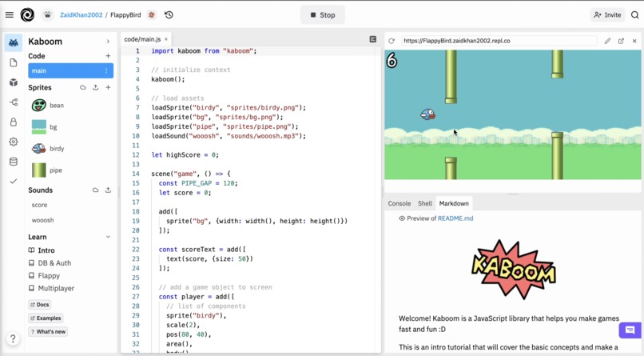This screenshot has width=644, height=356.
Task: Open the version history clock icon
Action: [169, 14]
